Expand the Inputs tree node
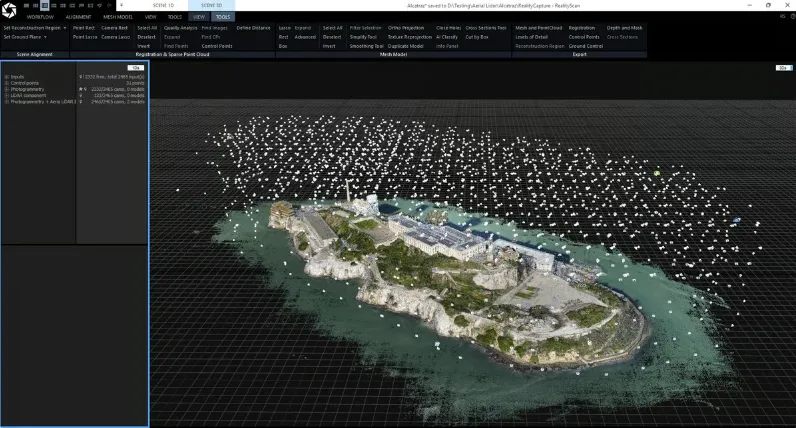This screenshot has height=428, width=796. 7,77
